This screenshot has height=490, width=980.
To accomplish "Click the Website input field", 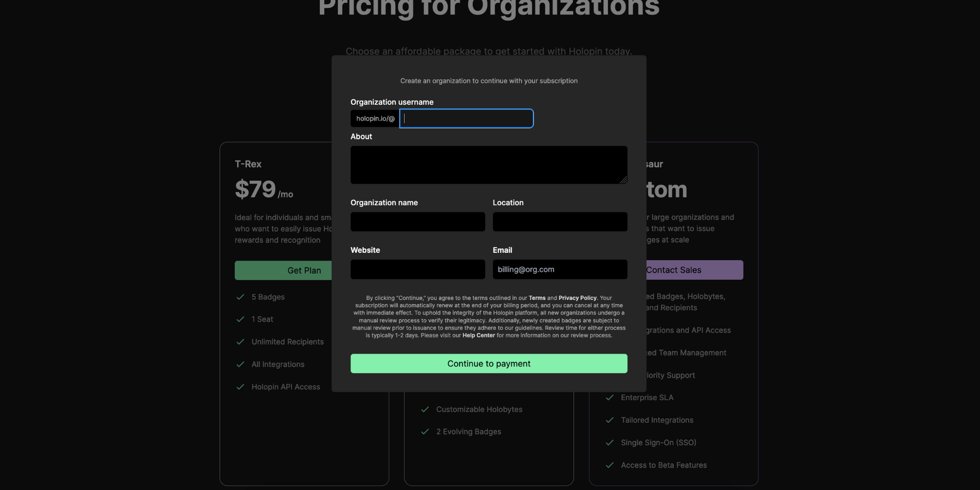I will coord(417,269).
